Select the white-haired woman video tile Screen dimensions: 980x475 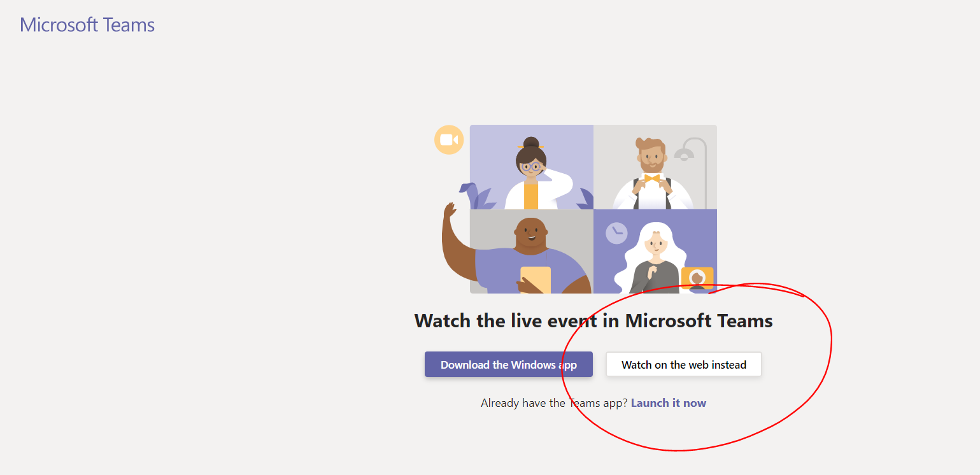click(655, 252)
